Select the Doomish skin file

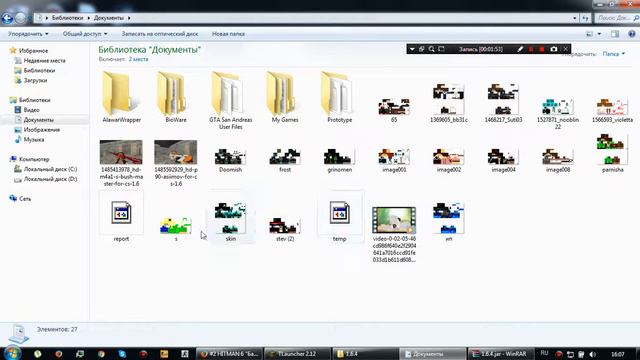point(230,160)
